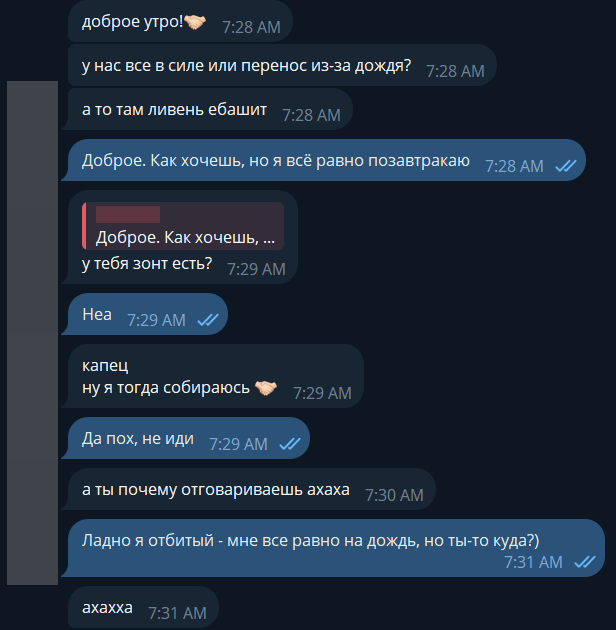Click the double checkmark on the "Неа" message
This screenshot has height=630, width=616.
pos(208,320)
